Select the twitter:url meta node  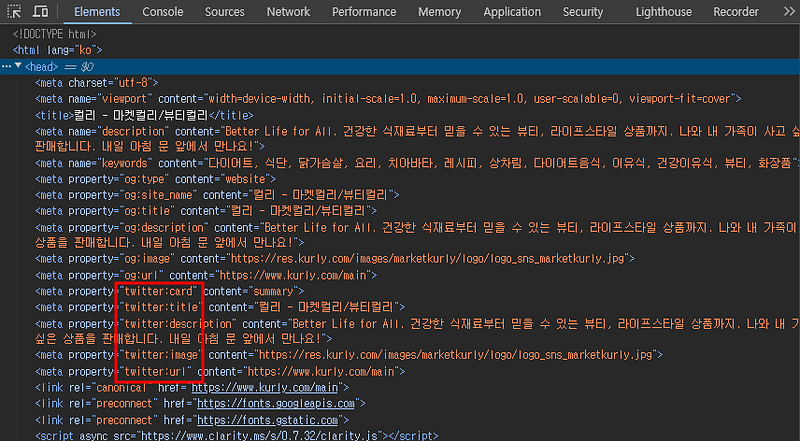pos(220,372)
